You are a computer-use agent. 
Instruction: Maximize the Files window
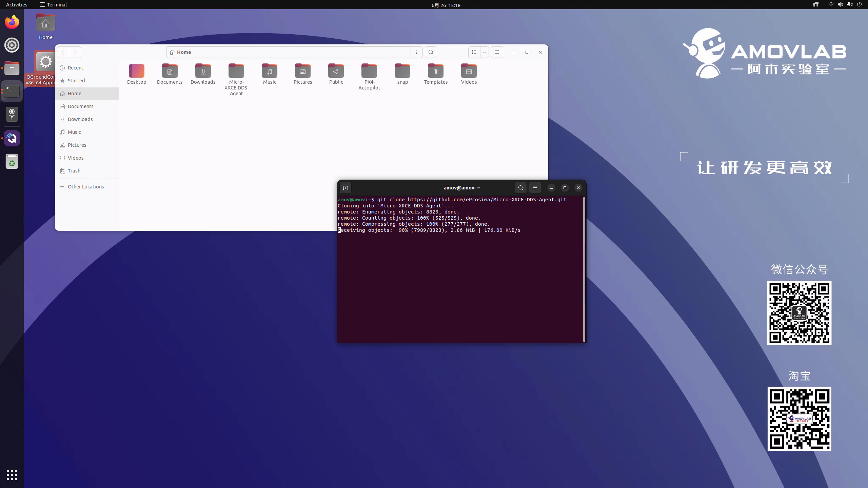click(x=527, y=52)
